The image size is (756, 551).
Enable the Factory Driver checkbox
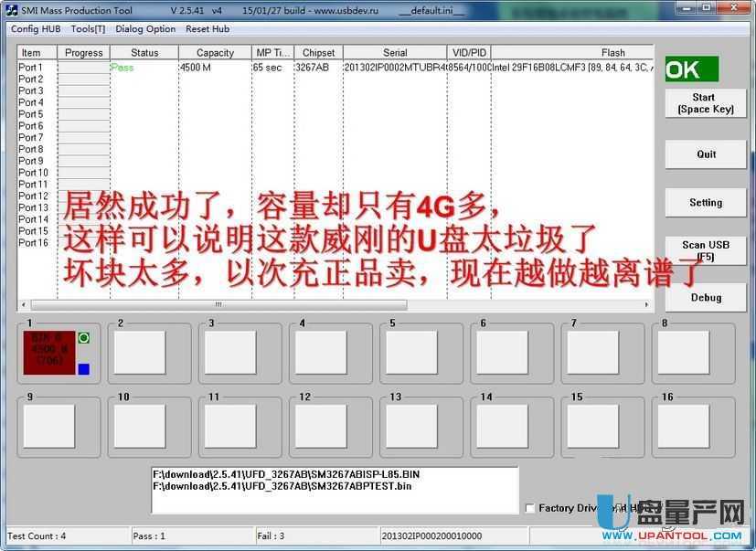[x=530, y=508]
